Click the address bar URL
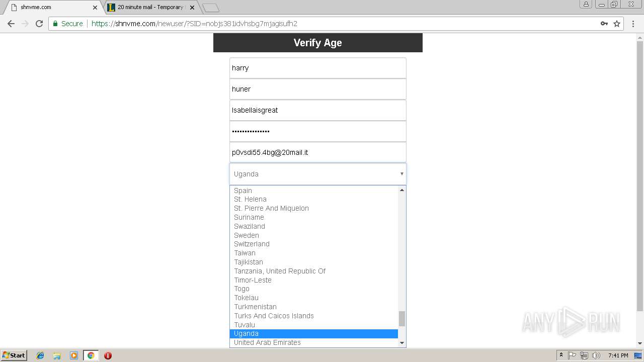 pos(194,24)
